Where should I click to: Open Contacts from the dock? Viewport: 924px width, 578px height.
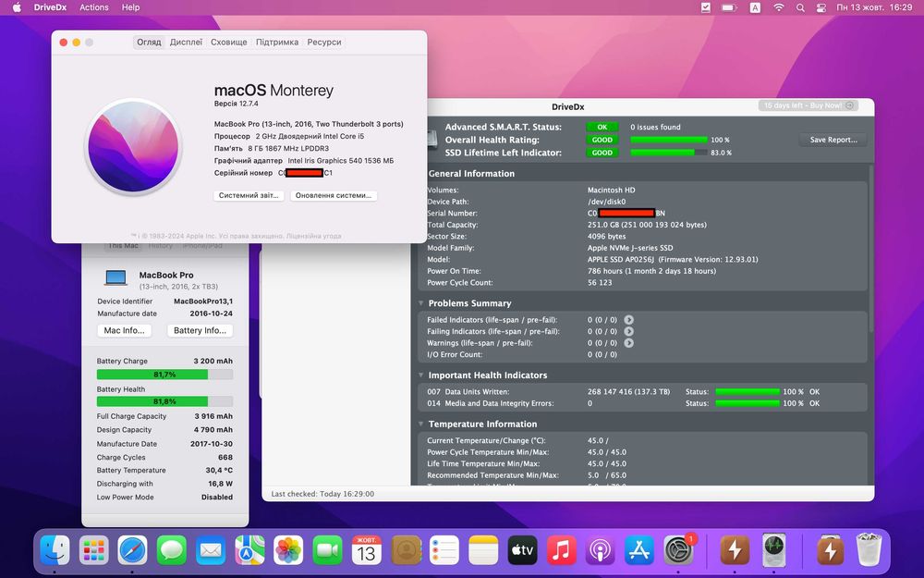point(406,551)
